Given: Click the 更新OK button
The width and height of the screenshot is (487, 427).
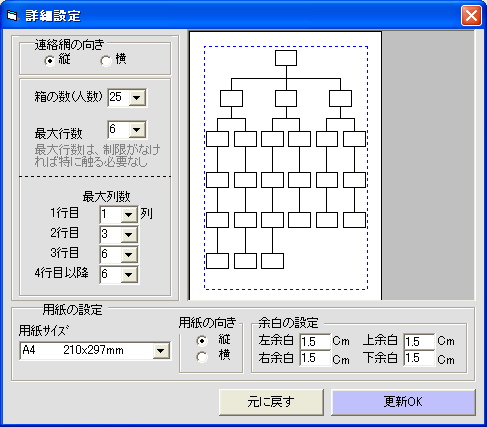Looking at the screenshot, I should [403, 402].
